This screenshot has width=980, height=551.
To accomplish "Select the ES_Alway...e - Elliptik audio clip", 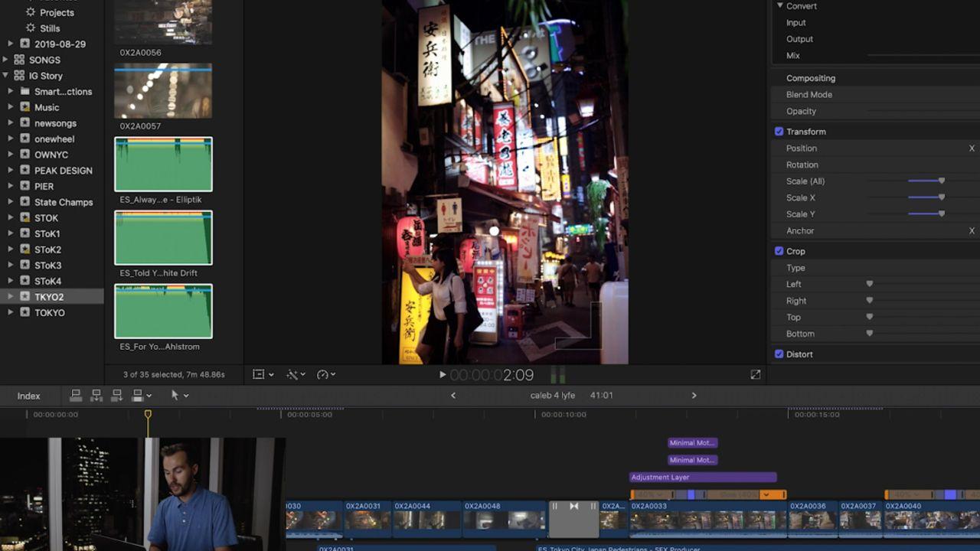I will tap(163, 164).
